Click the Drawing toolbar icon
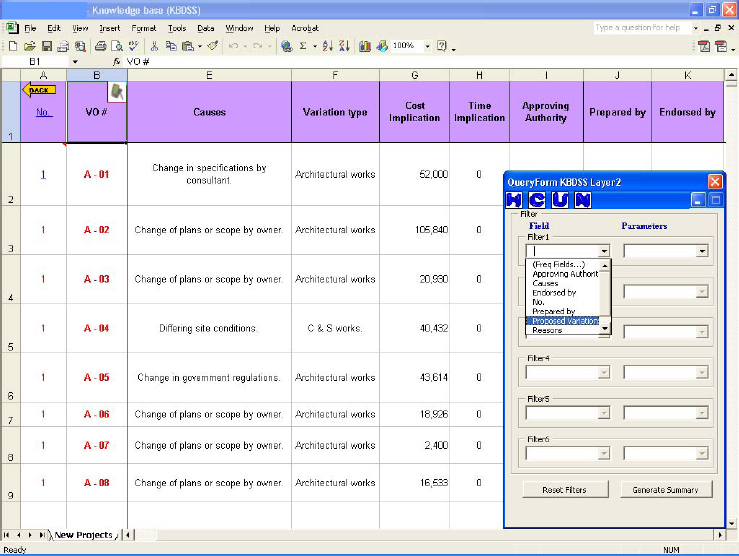 click(x=382, y=46)
